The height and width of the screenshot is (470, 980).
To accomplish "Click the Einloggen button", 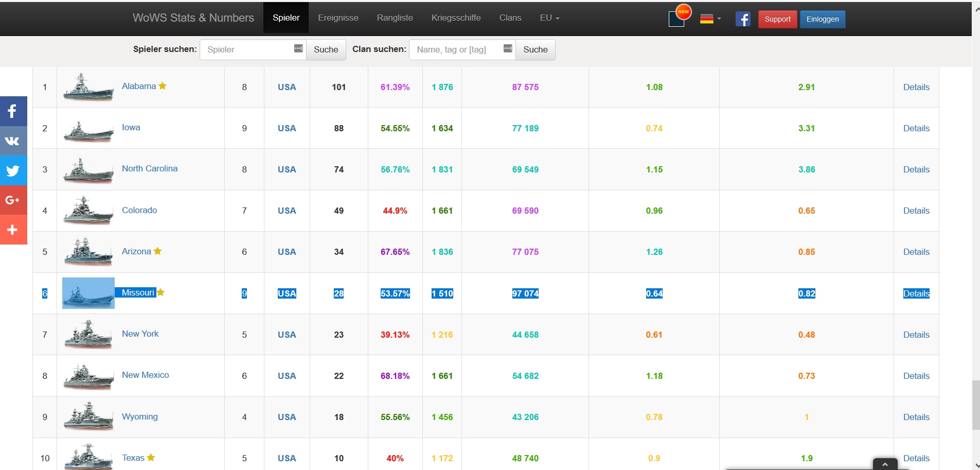I will (x=823, y=19).
